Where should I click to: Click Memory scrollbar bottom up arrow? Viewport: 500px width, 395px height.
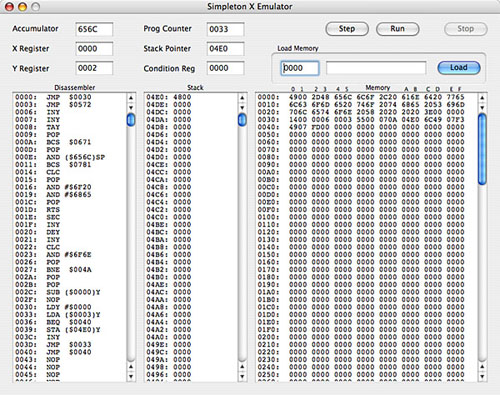pos(482,367)
